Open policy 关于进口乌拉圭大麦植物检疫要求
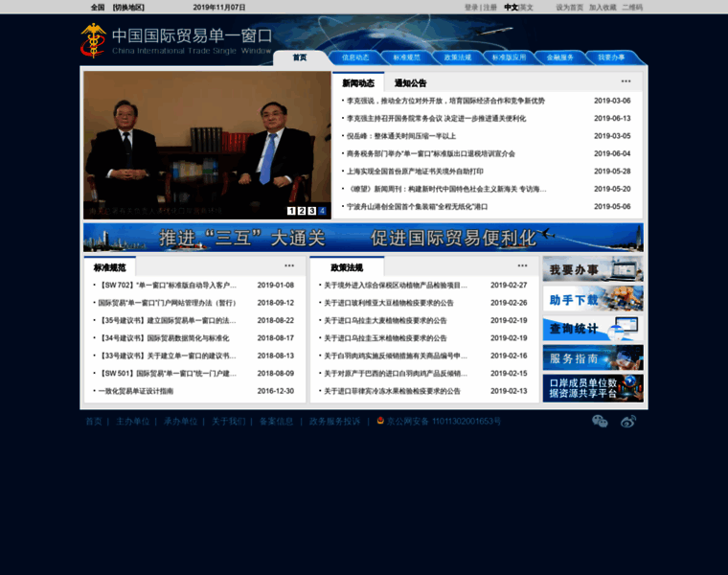The image size is (728, 575). tap(385, 320)
